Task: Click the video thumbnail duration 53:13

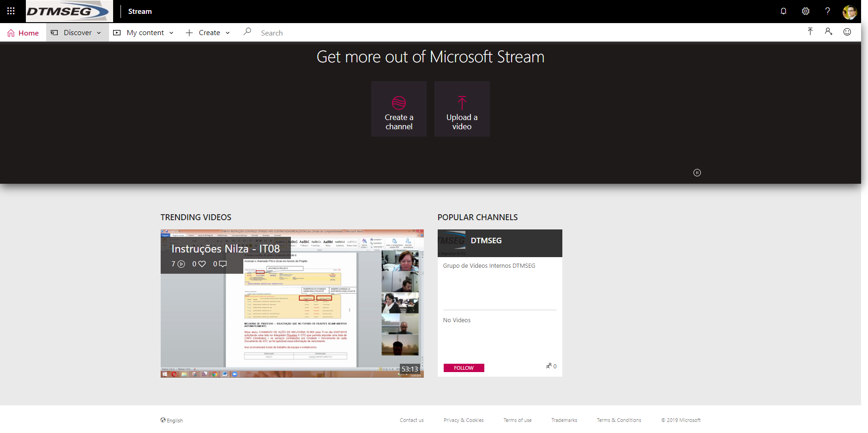Action: [410, 369]
